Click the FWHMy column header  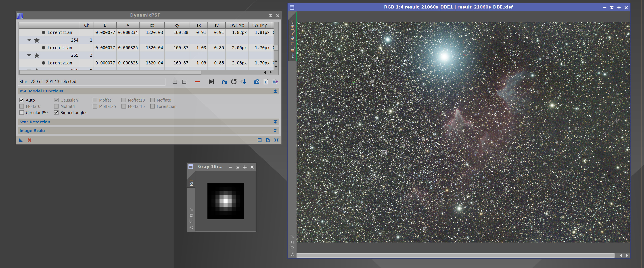point(259,25)
